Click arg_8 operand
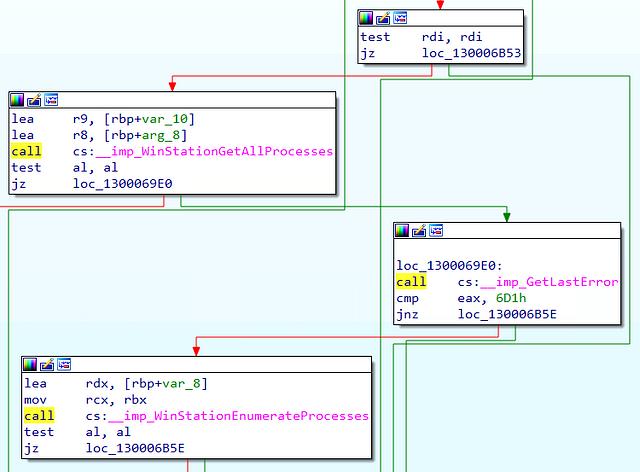 pos(160,135)
